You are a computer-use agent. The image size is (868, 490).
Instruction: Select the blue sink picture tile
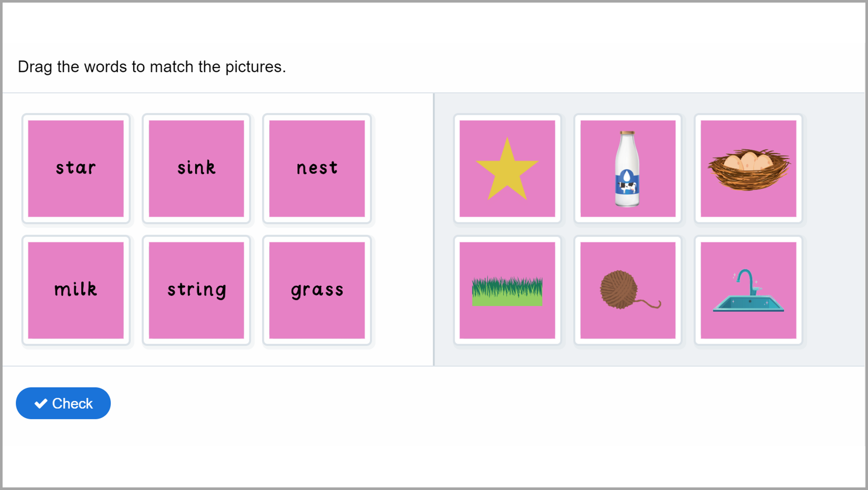pos(747,289)
